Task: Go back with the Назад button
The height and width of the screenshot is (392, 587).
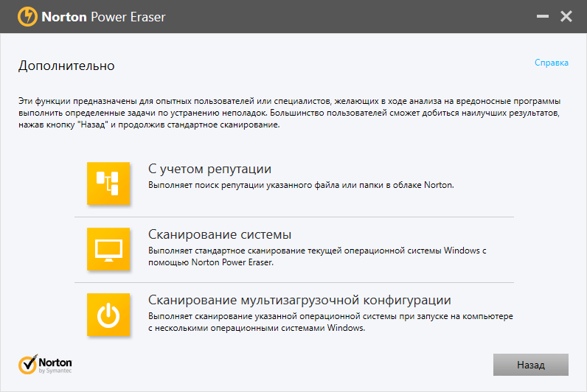Action: coord(530,365)
